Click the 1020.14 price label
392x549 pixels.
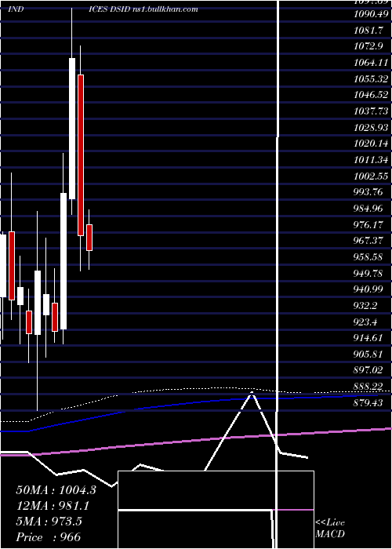coord(371,144)
